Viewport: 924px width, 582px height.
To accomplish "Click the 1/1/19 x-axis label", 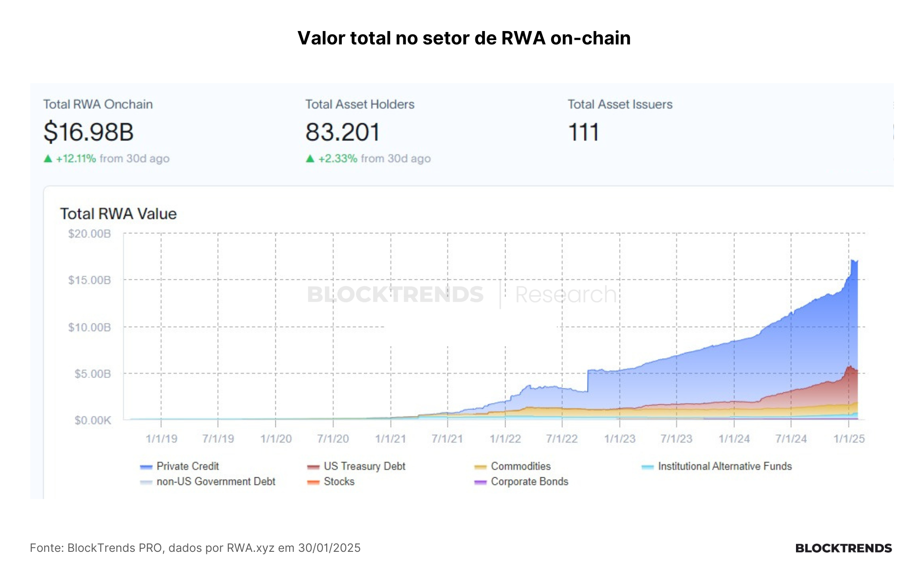I will point(161,438).
